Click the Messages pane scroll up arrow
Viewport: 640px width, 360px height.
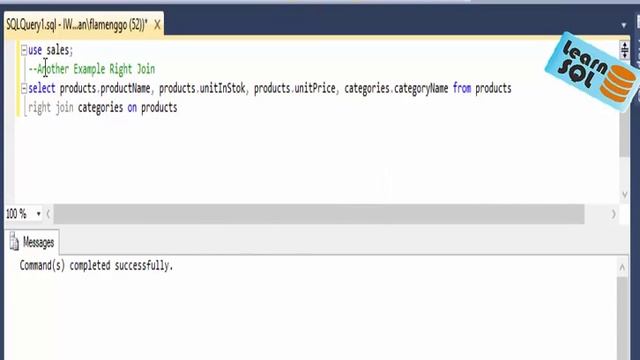pyautogui.click(x=622, y=268)
